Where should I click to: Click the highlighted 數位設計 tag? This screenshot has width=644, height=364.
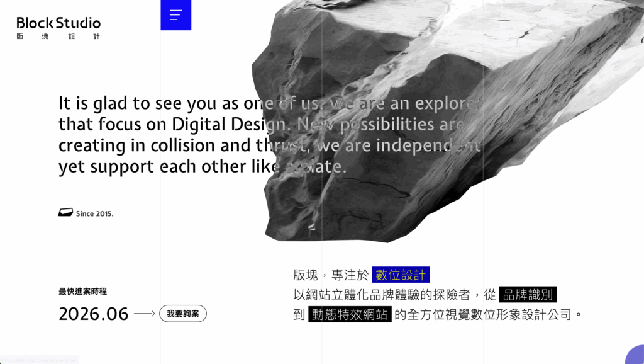(x=401, y=275)
